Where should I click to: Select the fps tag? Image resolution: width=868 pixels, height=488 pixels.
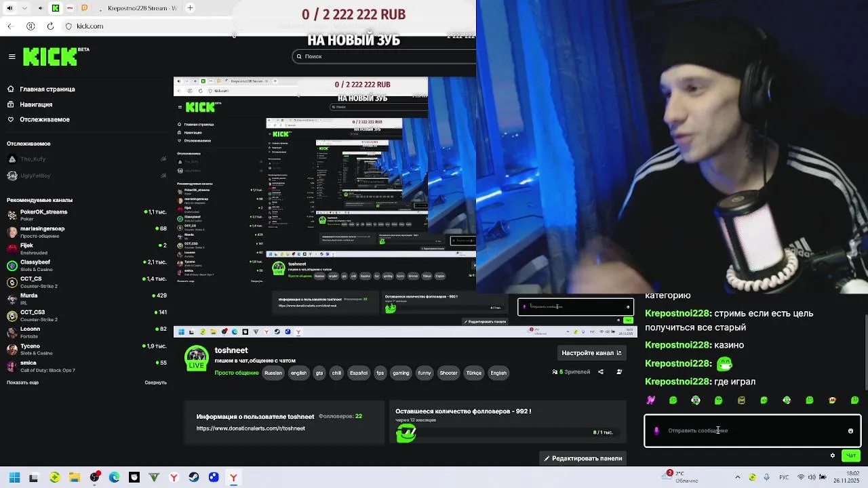coord(380,373)
